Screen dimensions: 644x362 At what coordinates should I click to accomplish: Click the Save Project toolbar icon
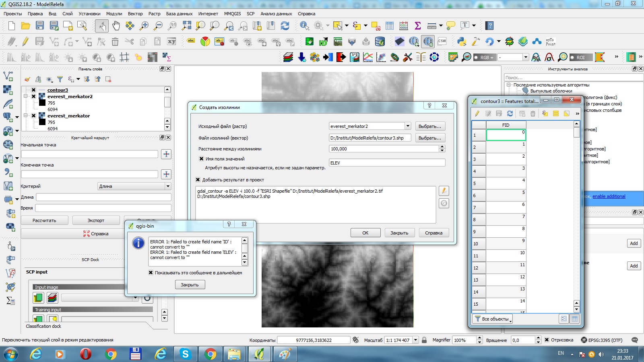pyautogui.click(x=39, y=26)
